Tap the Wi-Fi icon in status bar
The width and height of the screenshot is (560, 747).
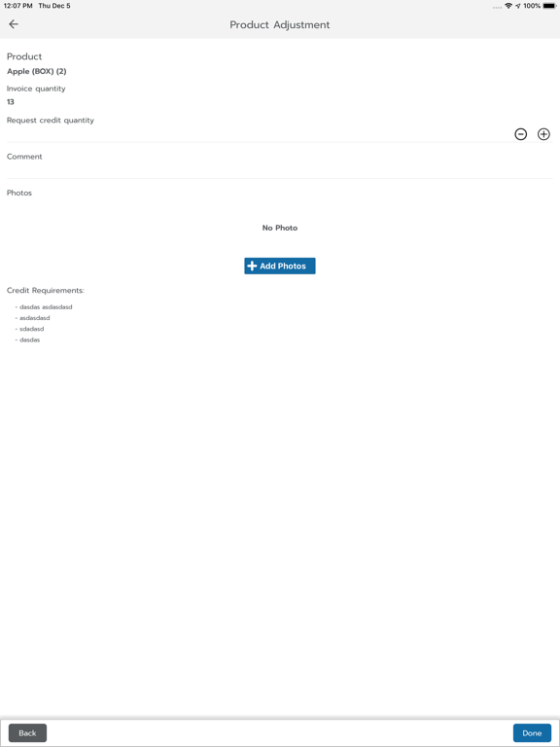pos(508,6)
